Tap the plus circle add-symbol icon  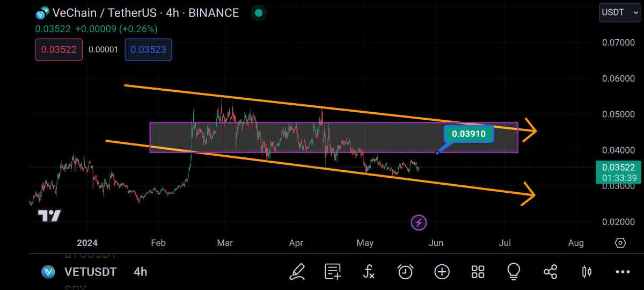pyautogui.click(x=442, y=272)
